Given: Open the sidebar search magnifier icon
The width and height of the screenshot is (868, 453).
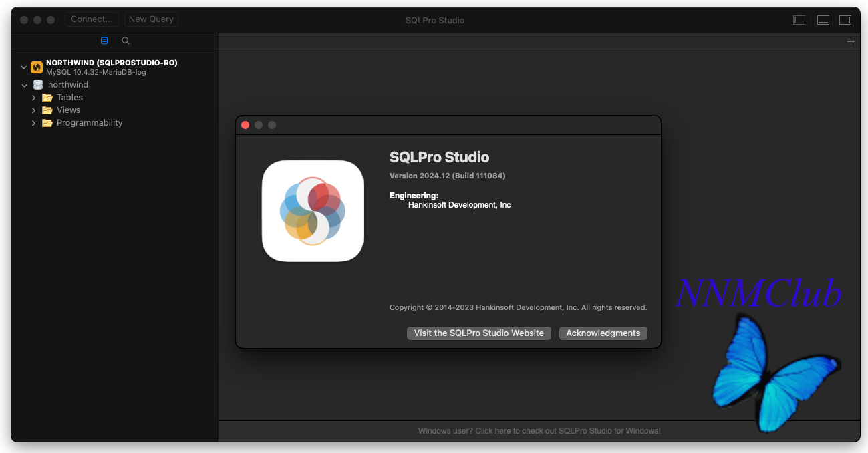Looking at the screenshot, I should coord(126,41).
